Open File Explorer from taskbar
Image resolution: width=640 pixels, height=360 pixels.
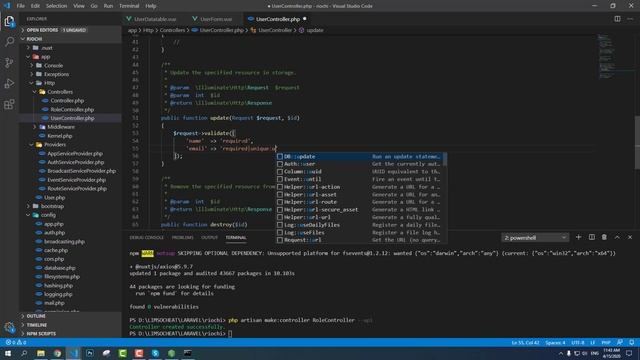41,353
